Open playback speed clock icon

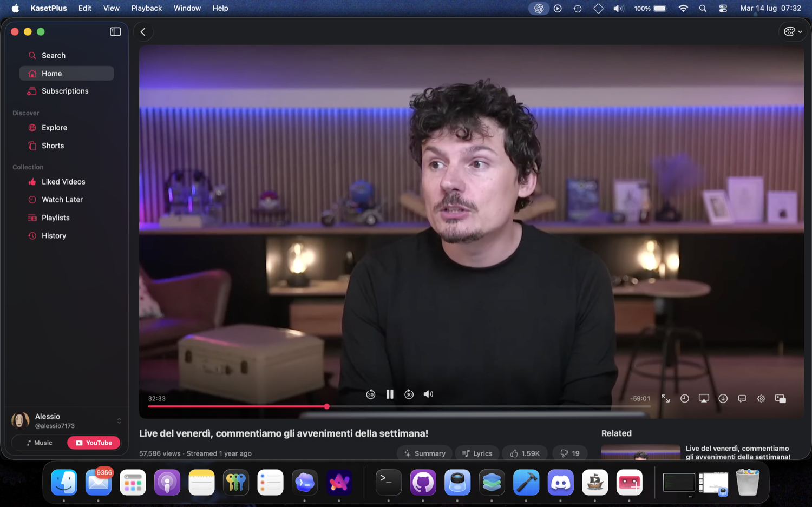coord(685,399)
